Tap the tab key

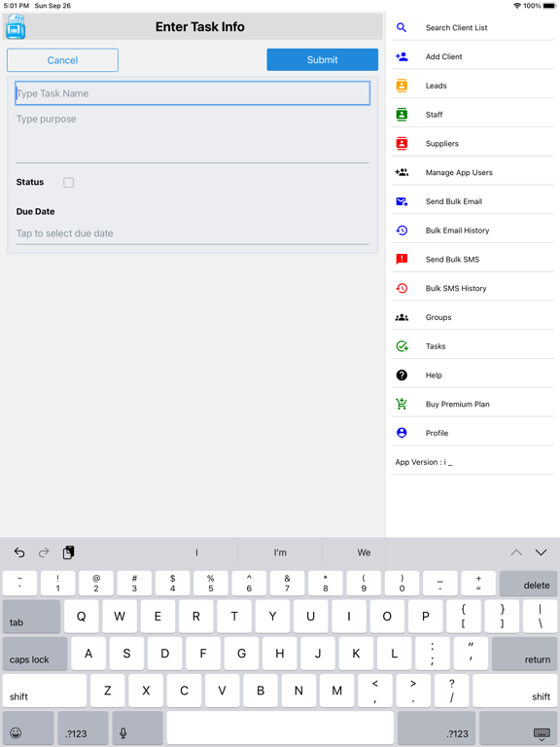(31, 617)
